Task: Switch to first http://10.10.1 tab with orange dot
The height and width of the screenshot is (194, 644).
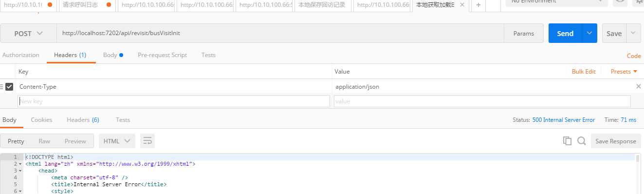Action: [29, 5]
